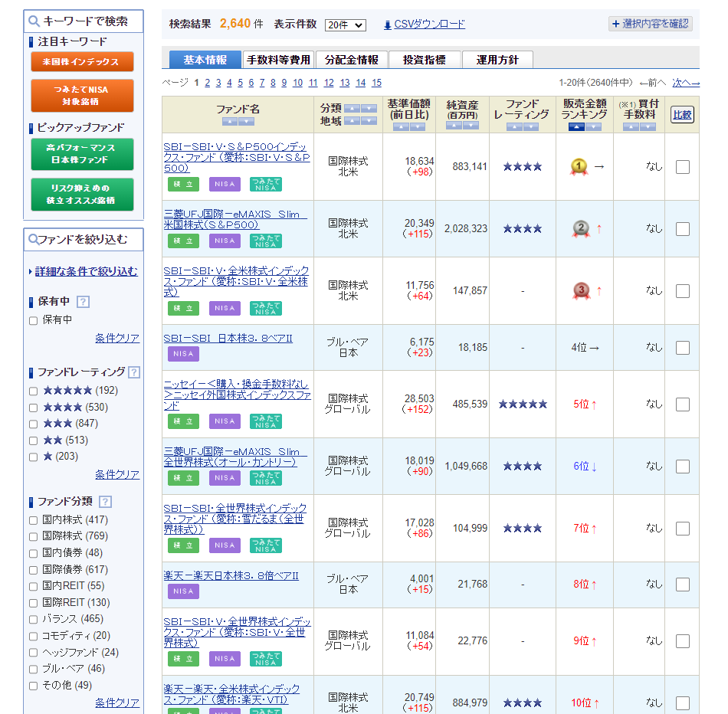Viewport: 728px width, 714px height.
Task: Click 米国株インデックス keyword button
Action: [82, 62]
